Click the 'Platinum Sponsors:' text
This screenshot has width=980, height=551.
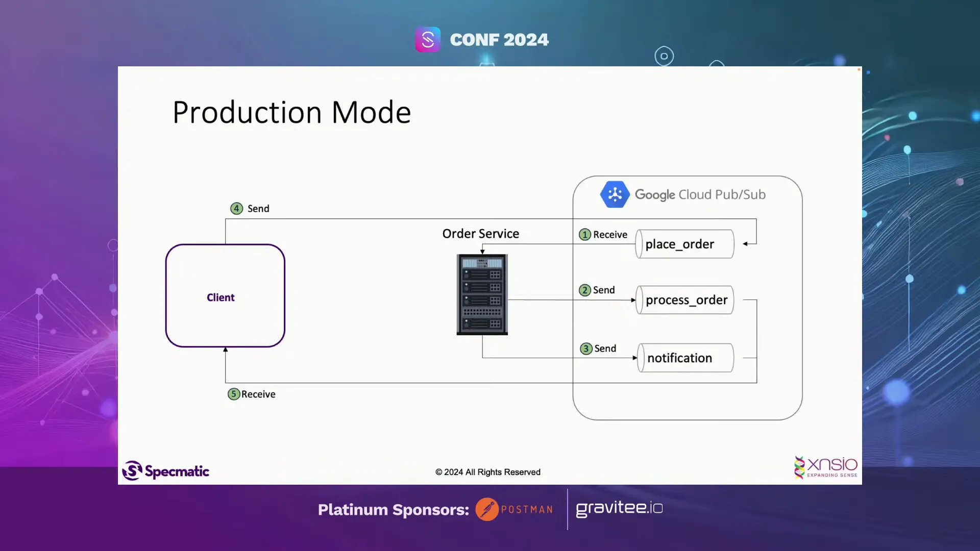tap(394, 510)
